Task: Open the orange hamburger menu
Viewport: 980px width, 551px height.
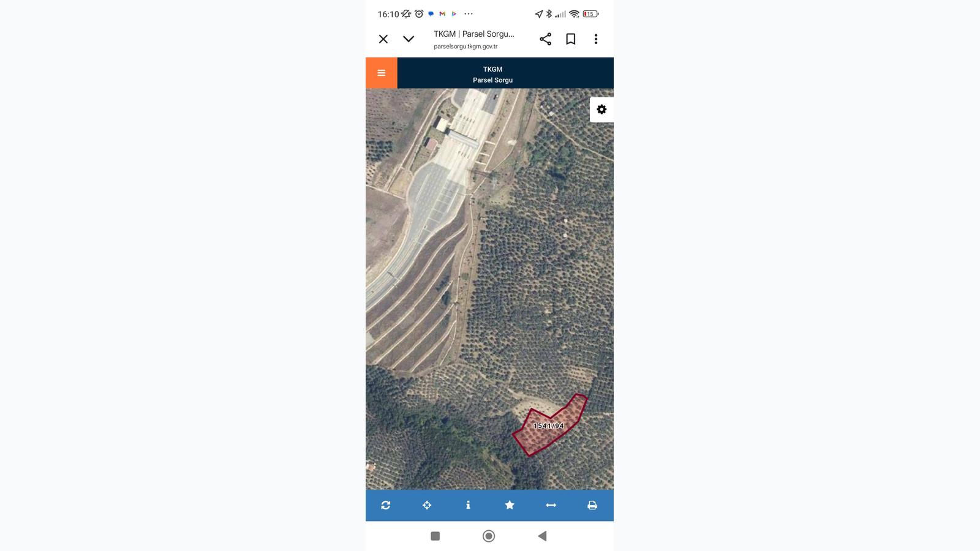Action: (x=381, y=73)
